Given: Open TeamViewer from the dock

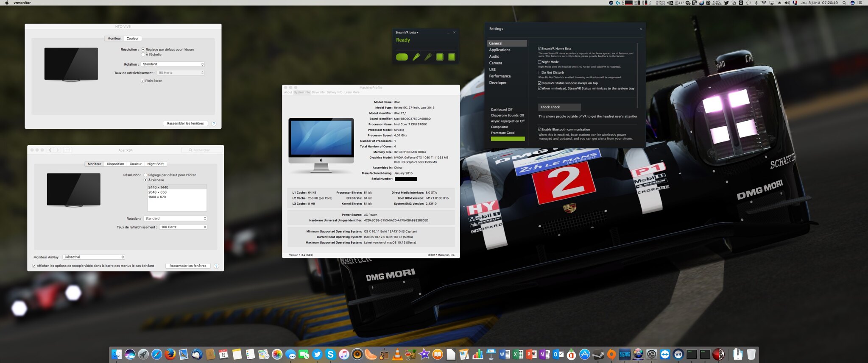Looking at the screenshot, I should tap(664, 354).
